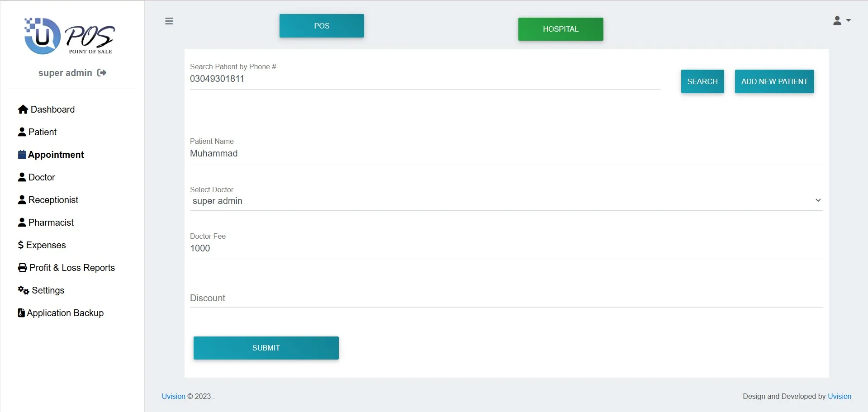Image resolution: width=868 pixels, height=412 pixels.
Task: Expand the Select Doctor dropdown
Action: pyautogui.click(x=506, y=201)
